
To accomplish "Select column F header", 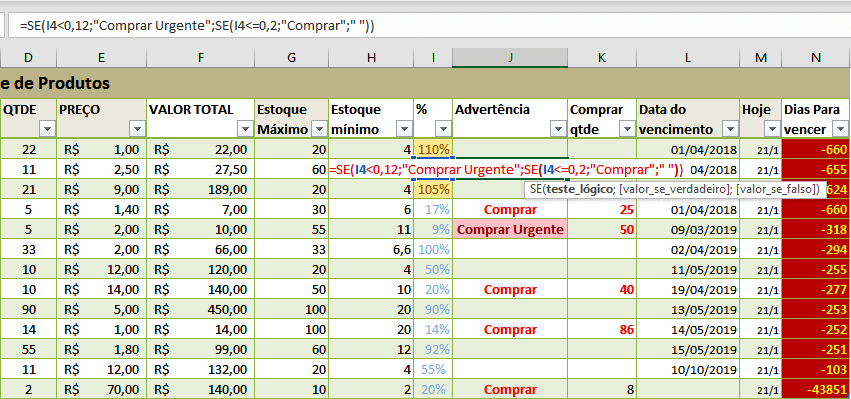I will pos(201,58).
